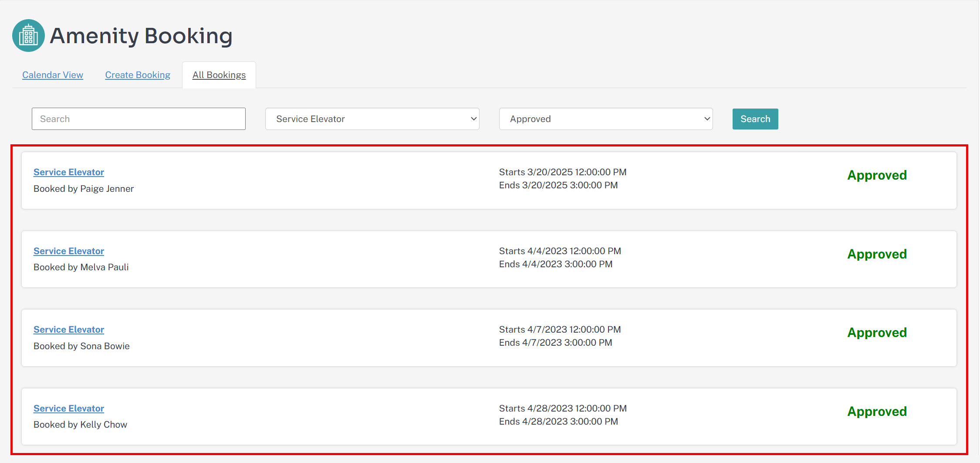This screenshot has height=463, width=980.
Task: Click 'Starts 4/4/2023 12:00:00 PM' text
Action: (560, 251)
